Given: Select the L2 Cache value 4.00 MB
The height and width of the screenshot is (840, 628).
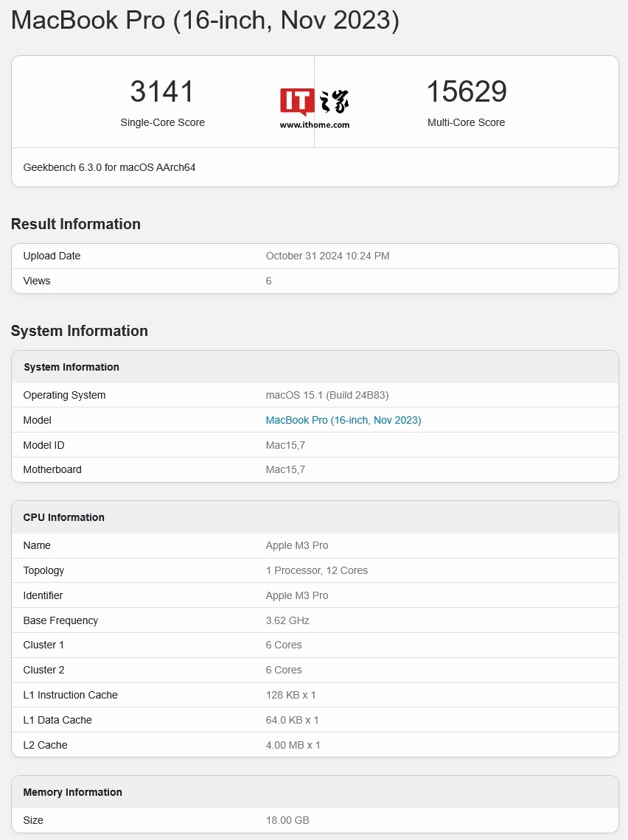Looking at the screenshot, I should coord(293,745).
